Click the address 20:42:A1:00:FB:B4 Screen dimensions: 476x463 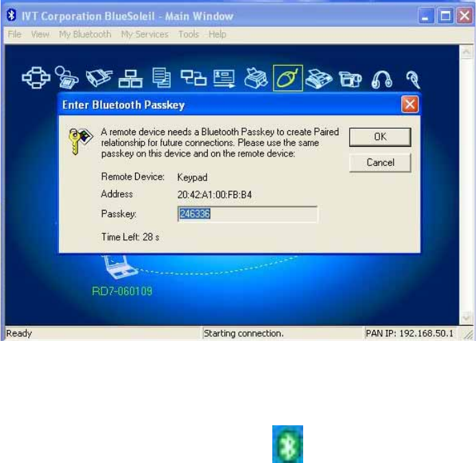click(x=214, y=195)
